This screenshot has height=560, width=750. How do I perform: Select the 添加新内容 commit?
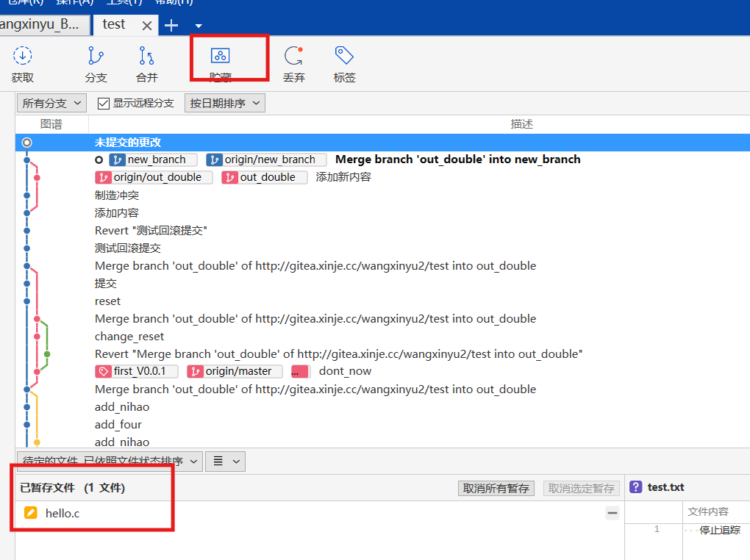tap(343, 177)
